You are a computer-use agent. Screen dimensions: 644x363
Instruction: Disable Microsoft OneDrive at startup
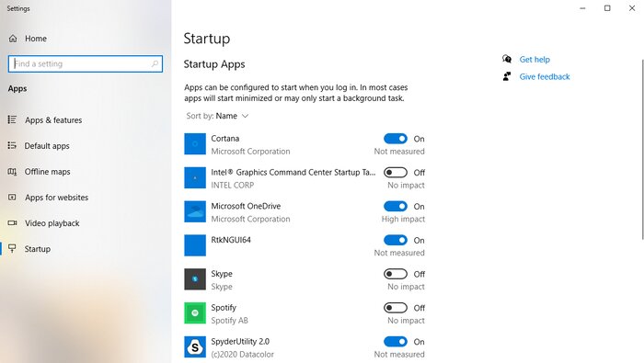396,207
